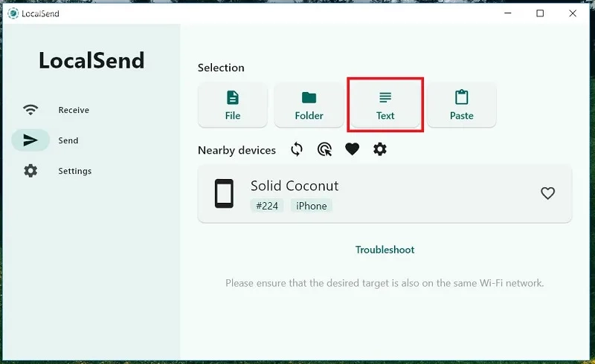Select the File button under Selection
595x364 pixels.
click(233, 105)
